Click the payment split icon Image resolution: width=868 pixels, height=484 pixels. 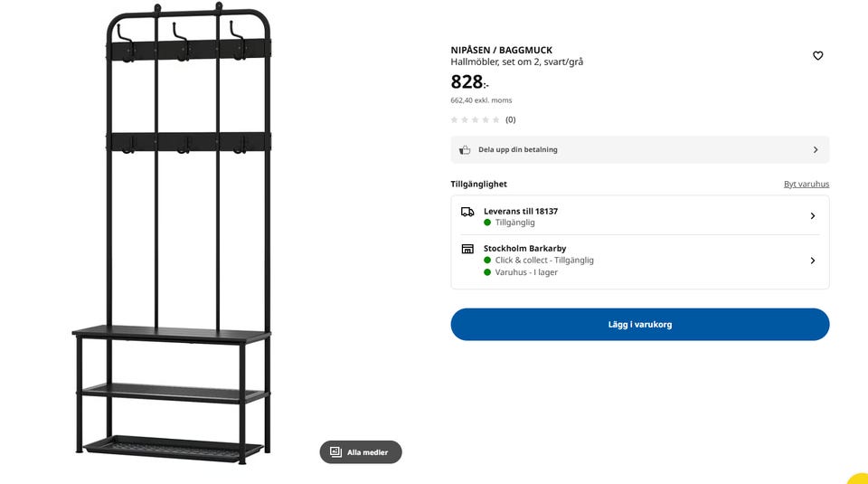coord(465,150)
